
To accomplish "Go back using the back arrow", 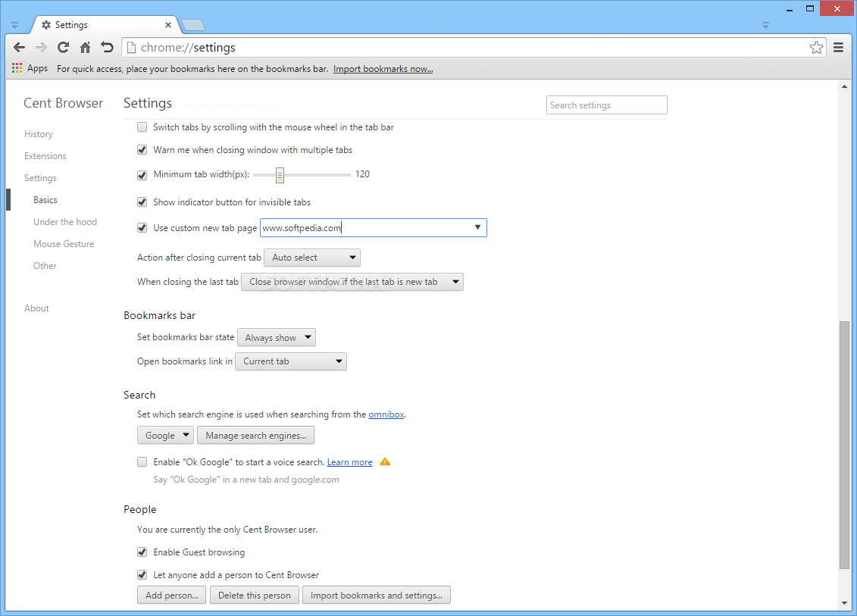I will click(19, 48).
